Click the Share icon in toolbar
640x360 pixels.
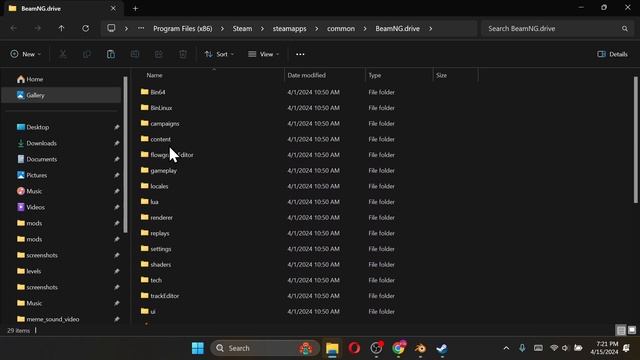[159, 54]
